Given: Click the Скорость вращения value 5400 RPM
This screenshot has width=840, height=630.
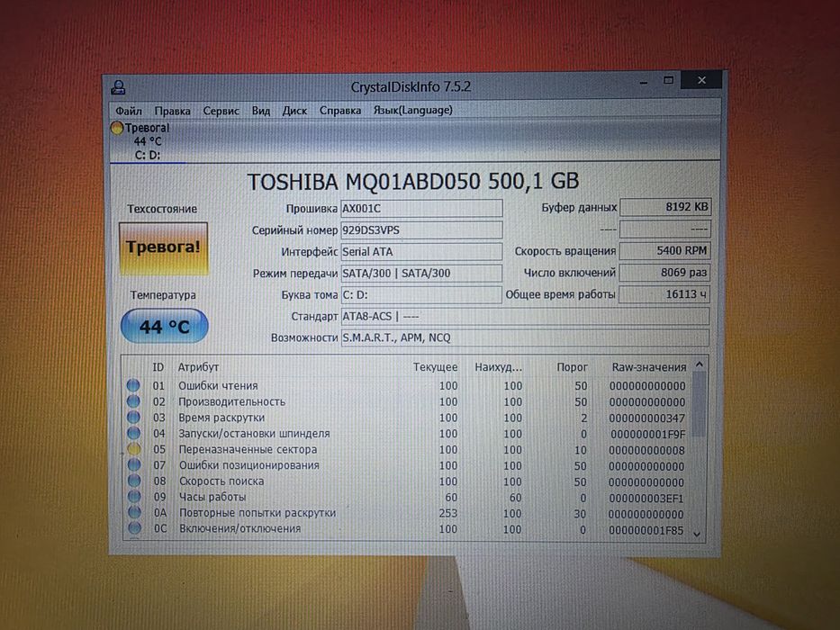Looking at the screenshot, I should (x=664, y=250).
